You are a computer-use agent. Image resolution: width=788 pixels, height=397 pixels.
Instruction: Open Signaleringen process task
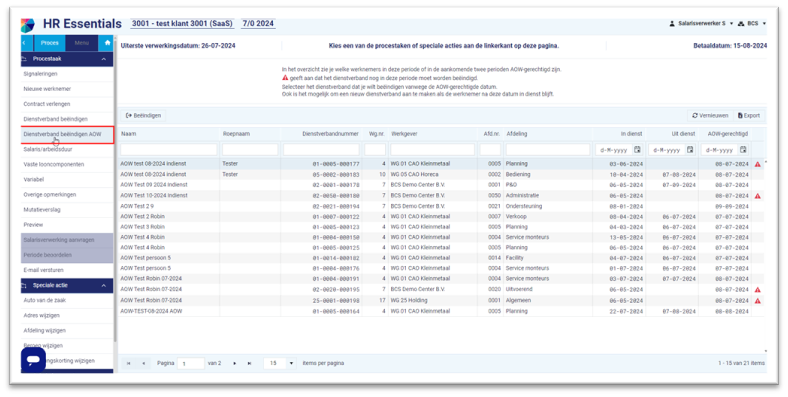67,74
